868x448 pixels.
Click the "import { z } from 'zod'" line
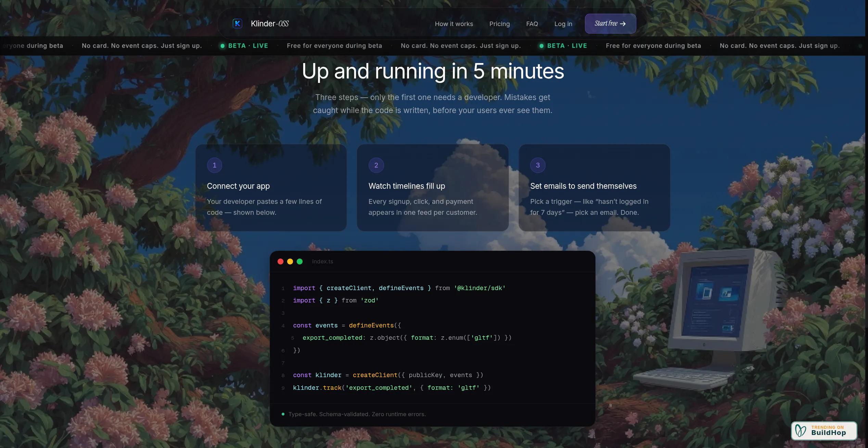[336, 300]
